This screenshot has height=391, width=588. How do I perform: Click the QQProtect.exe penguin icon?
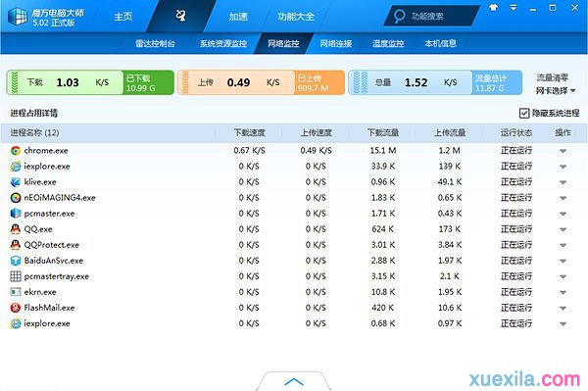pos(16,245)
